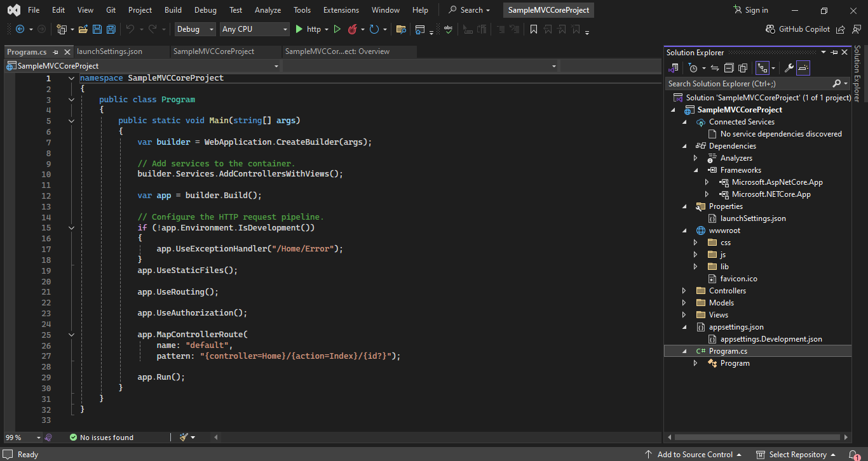Switch to the launchSettings.json tab
Viewport: 868px width, 461px height.
point(109,51)
